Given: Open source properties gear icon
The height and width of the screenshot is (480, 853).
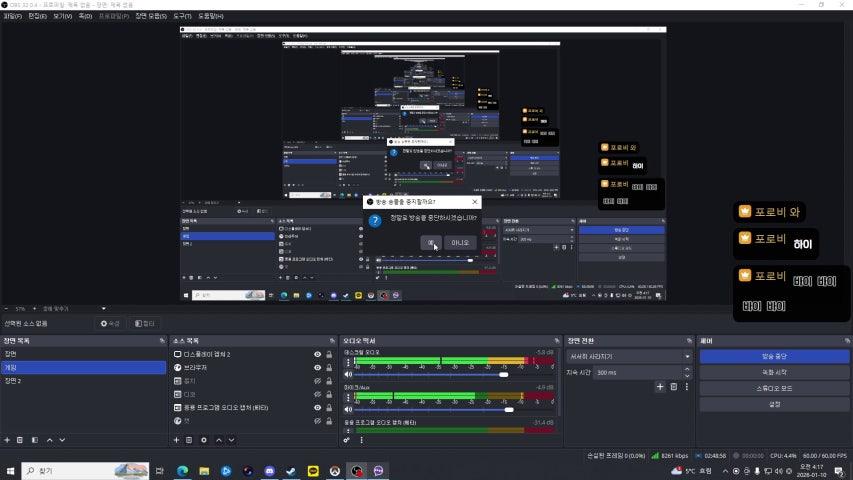Looking at the screenshot, I should click(x=204, y=439).
